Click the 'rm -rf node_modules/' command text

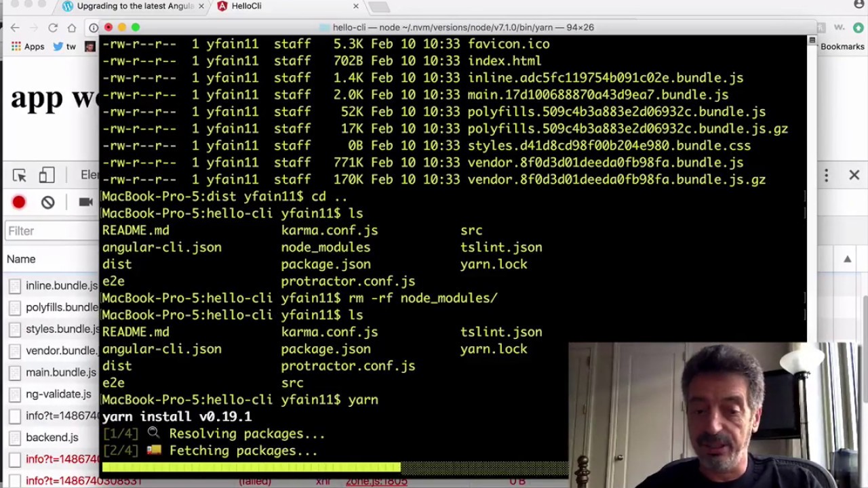click(x=423, y=298)
